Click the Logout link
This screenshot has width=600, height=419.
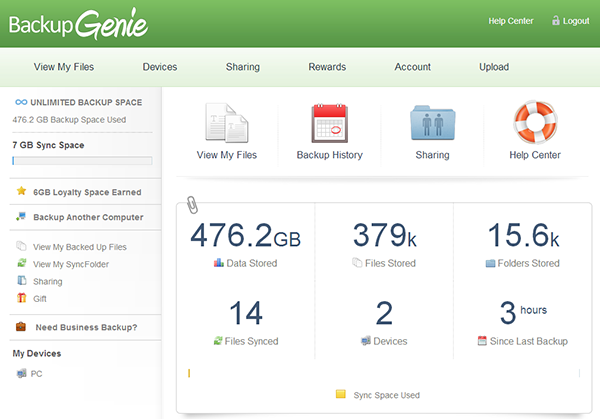pyautogui.click(x=576, y=21)
